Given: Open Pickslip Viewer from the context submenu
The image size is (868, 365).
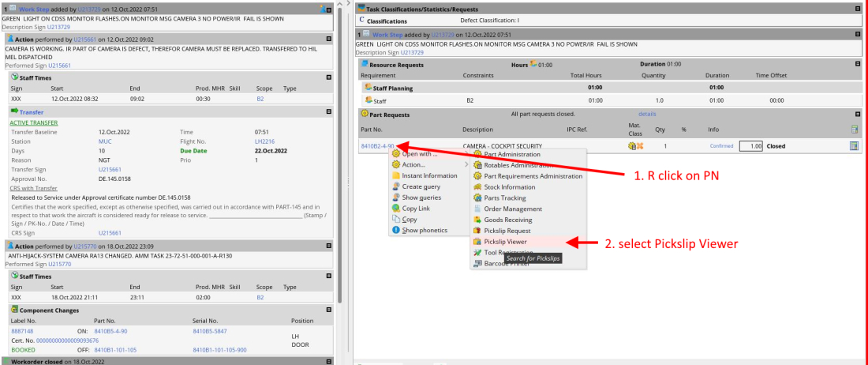Looking at the screenshot, I should click(x=505, y=242).
